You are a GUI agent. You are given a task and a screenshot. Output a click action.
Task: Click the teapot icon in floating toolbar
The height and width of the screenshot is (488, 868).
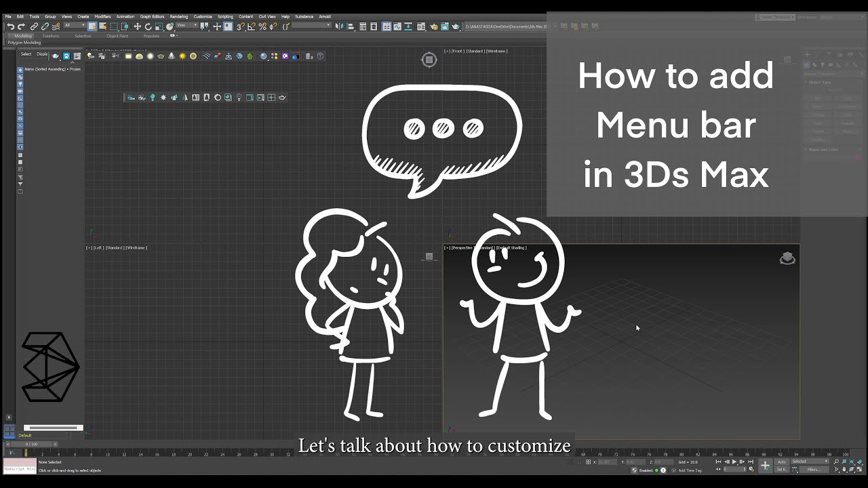(x=282, y=98)
